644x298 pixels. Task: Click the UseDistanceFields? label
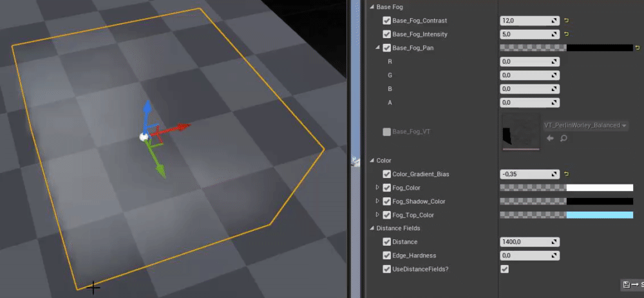420,269
